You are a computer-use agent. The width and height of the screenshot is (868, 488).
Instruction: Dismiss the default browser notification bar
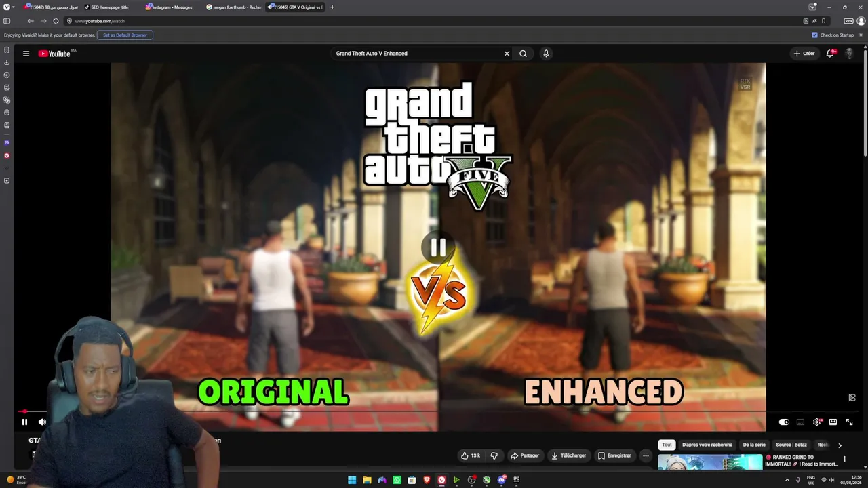861,35
